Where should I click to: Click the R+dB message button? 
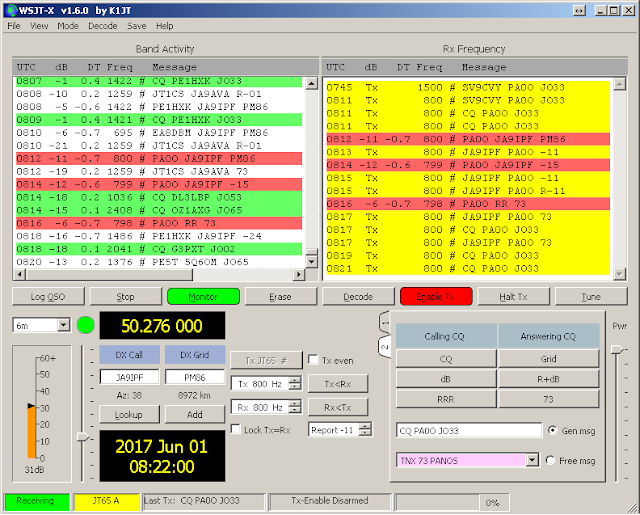[549, 379]
